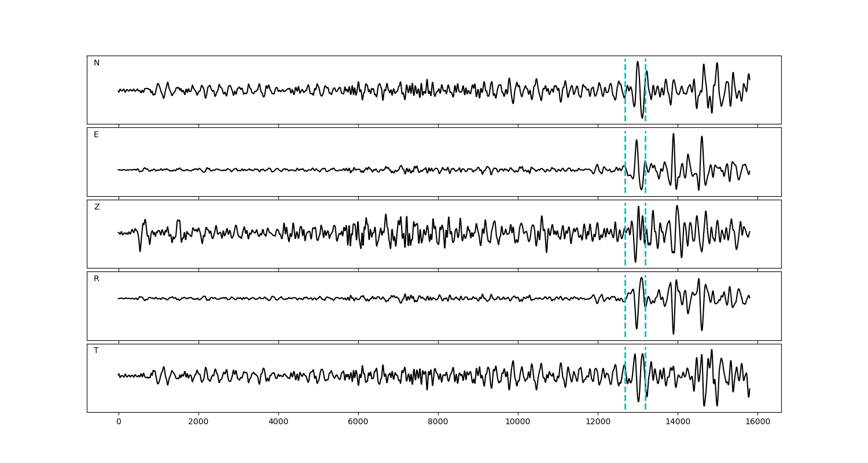868x463 pixels.
Task: Click the E component panel label
Action: 96,135
